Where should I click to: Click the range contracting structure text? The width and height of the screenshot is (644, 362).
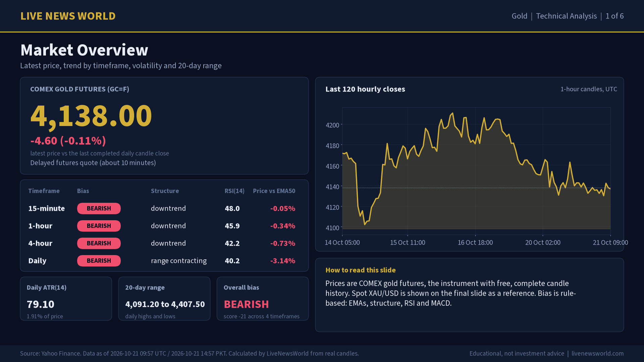coord(179,261)
